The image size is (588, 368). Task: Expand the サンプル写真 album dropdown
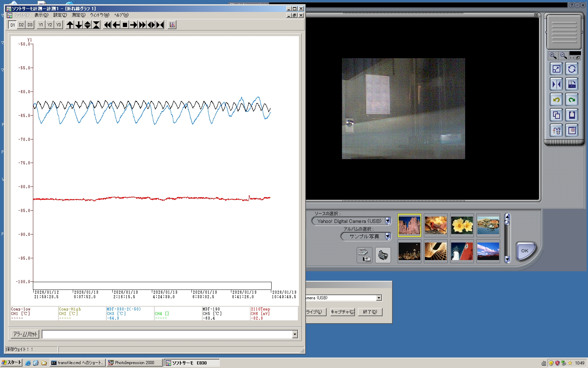coord(388,237)
